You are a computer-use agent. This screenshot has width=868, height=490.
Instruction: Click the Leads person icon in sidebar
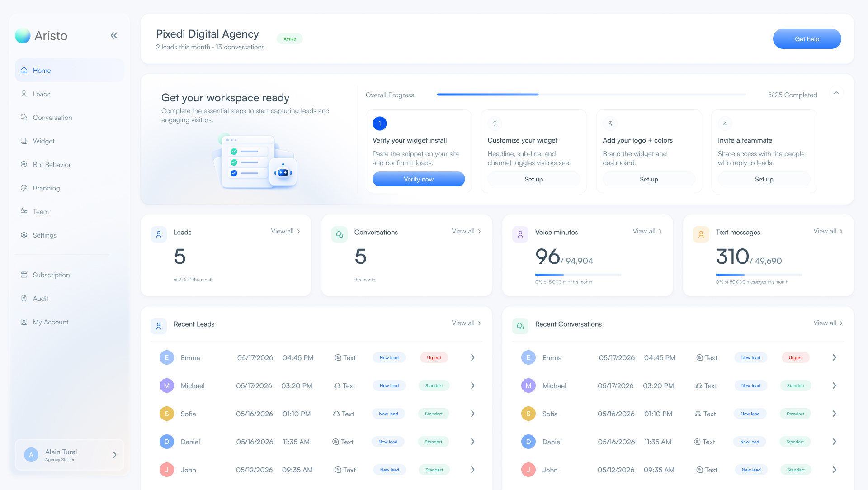click(x=24, y=94)
